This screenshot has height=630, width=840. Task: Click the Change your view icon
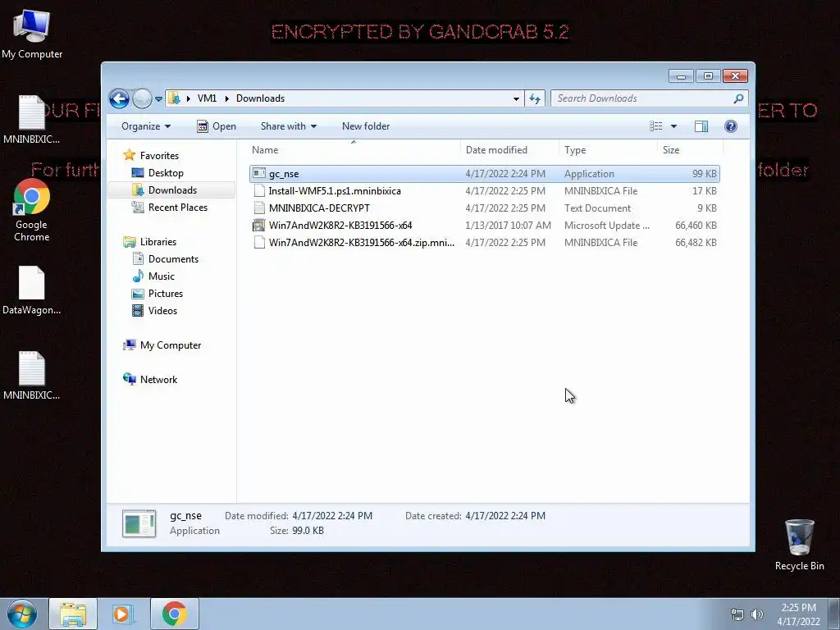pyautogui.click(x=655, y=126)
